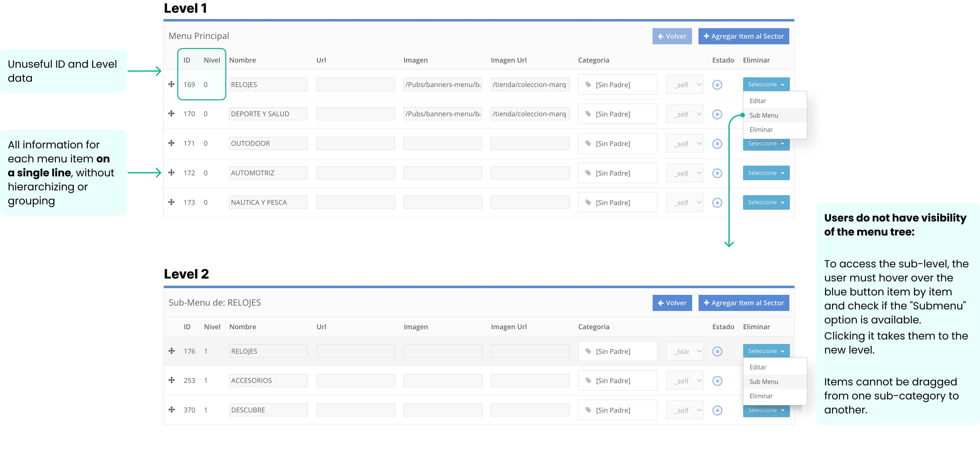Click the move icon for AUTOMOTRIZ row 172
Screen dimensions: 980x451
pos(171,172)
